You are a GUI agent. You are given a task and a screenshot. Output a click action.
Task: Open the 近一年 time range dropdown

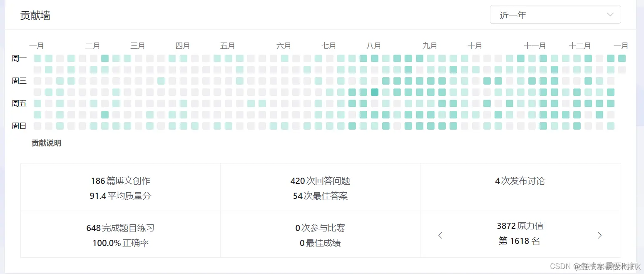click(555, 14)
